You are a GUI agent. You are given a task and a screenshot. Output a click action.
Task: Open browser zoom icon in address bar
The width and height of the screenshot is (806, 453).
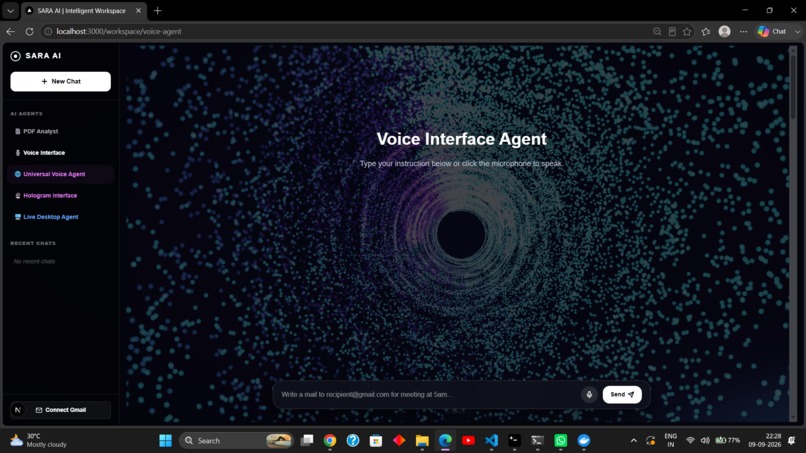click(x=657, y=31)
